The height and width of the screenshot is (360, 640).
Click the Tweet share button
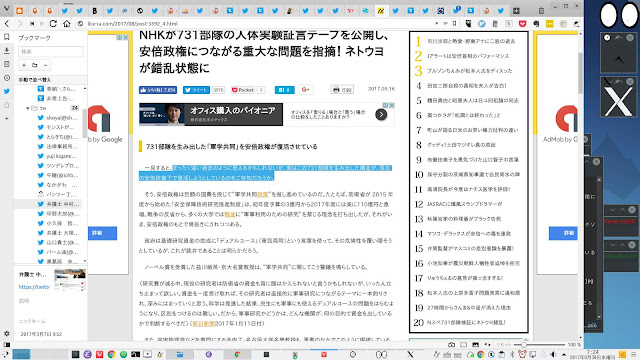(x=196, y=90)
